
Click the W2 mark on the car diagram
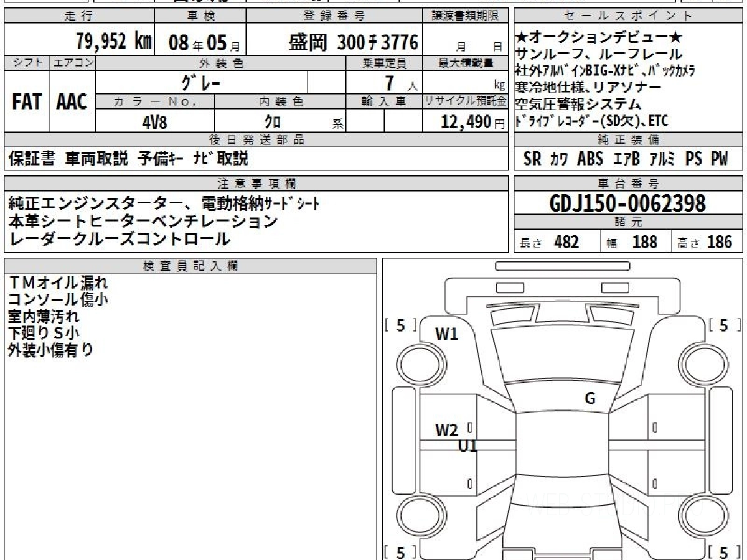pyautogui.click(x=446, y=430)
